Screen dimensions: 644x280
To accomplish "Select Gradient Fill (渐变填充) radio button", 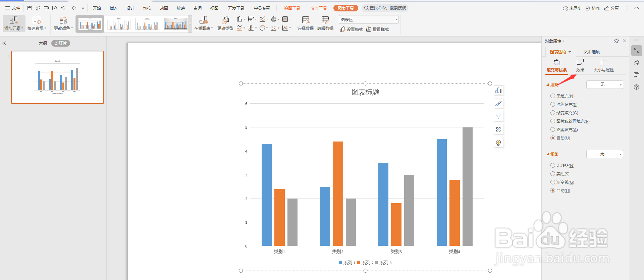I will coord(553,113).
